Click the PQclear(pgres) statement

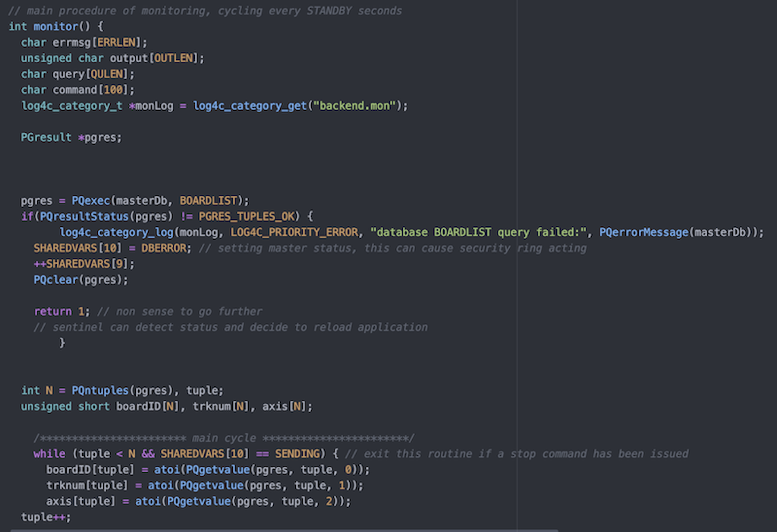pyautogui.click(x=80, y=279)
